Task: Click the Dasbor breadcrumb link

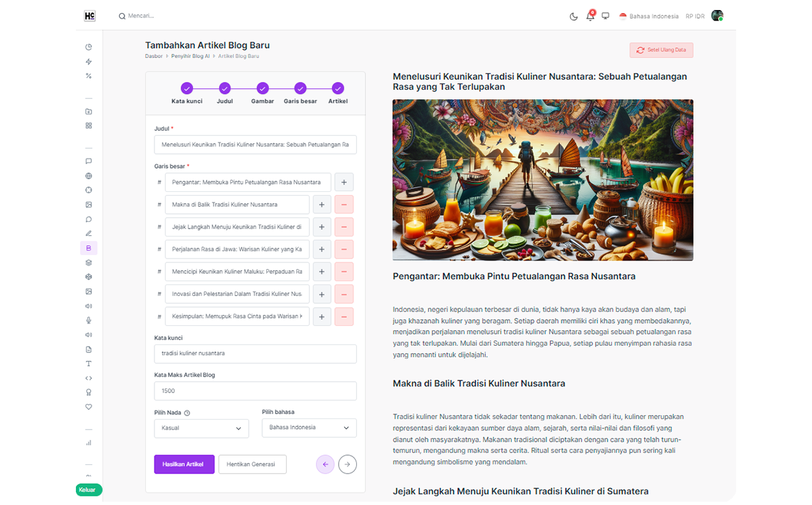Action: (x=154, y=56)
